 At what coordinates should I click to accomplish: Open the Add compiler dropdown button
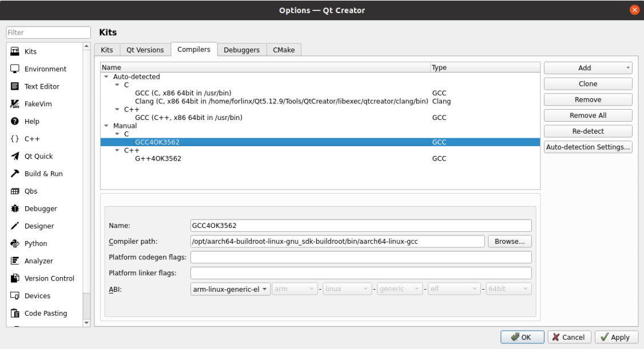pyautogui.click(x=588, y=68)
